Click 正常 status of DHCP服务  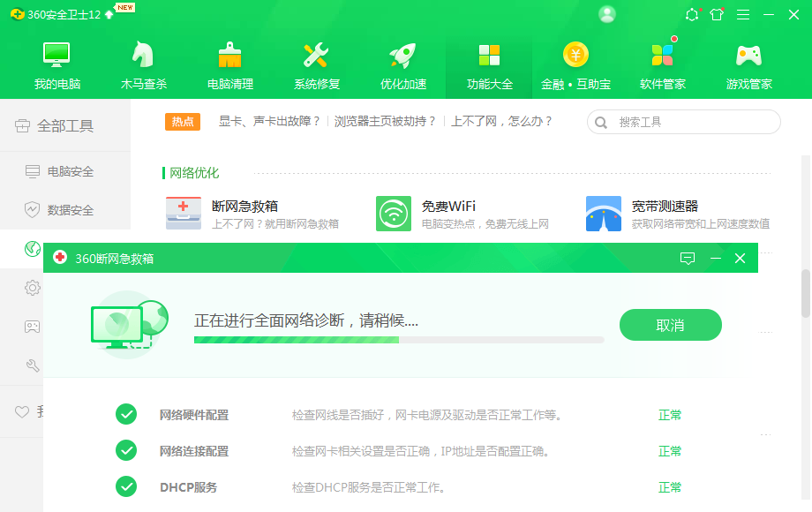point(670,487)
